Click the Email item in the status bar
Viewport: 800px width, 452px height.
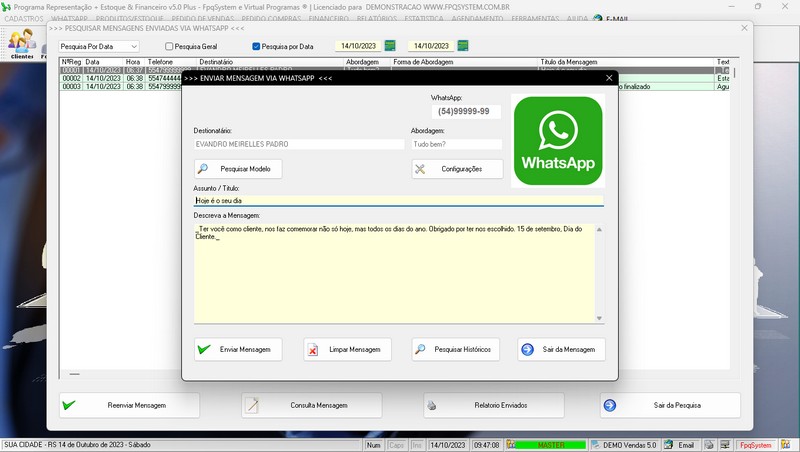(680, 445)
